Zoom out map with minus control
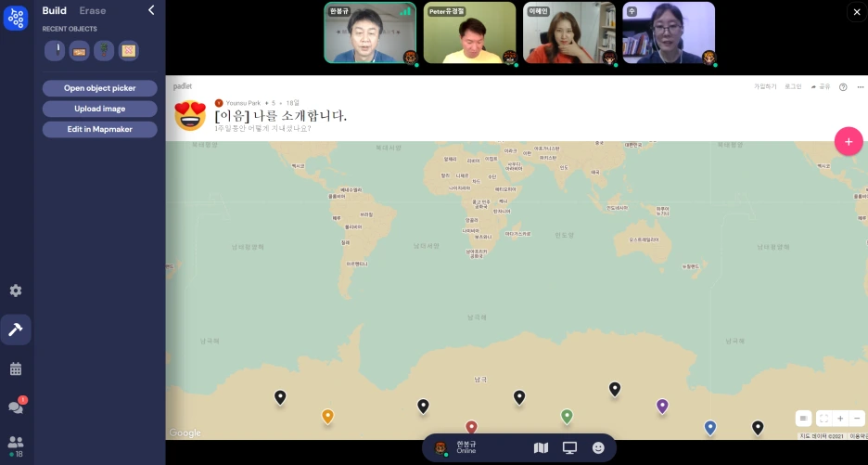The width and height of the screenshot is (868, 465). click(857, 419)
